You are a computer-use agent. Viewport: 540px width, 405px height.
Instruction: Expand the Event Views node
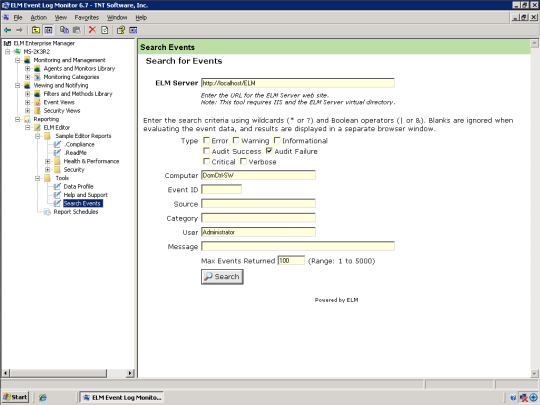coord(28,102)
